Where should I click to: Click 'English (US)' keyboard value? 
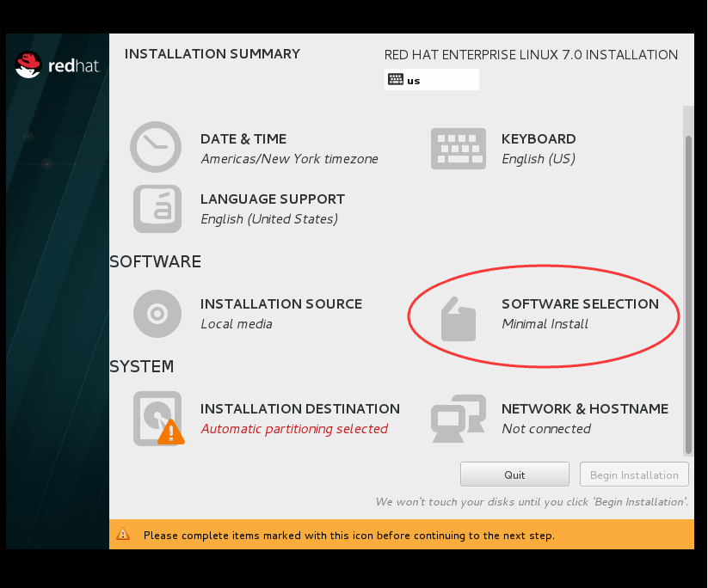[x=539, y=159]
